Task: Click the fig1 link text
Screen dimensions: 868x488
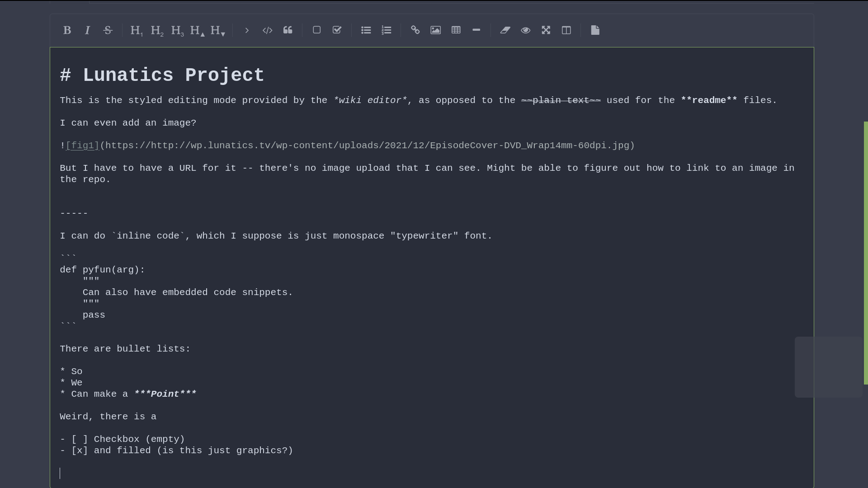Action: [82, 145]
